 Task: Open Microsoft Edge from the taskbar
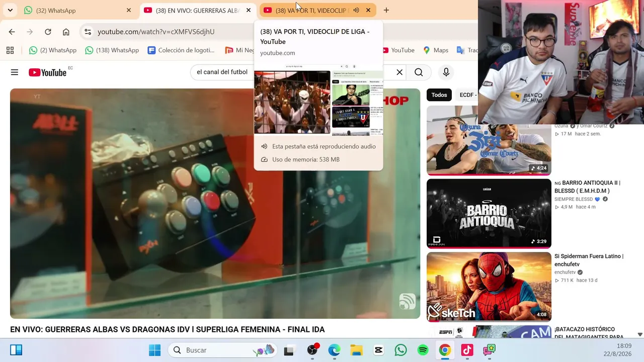(x=334, y=350)
